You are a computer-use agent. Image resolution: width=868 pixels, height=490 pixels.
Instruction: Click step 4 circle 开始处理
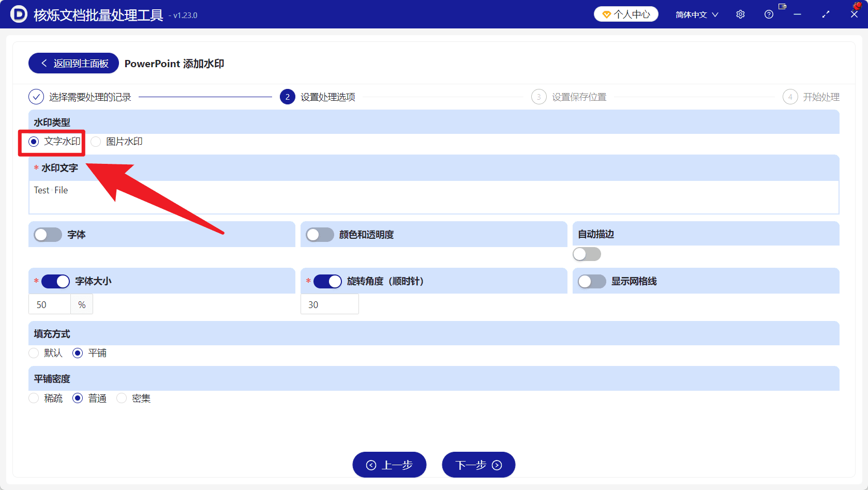(790, 97)
